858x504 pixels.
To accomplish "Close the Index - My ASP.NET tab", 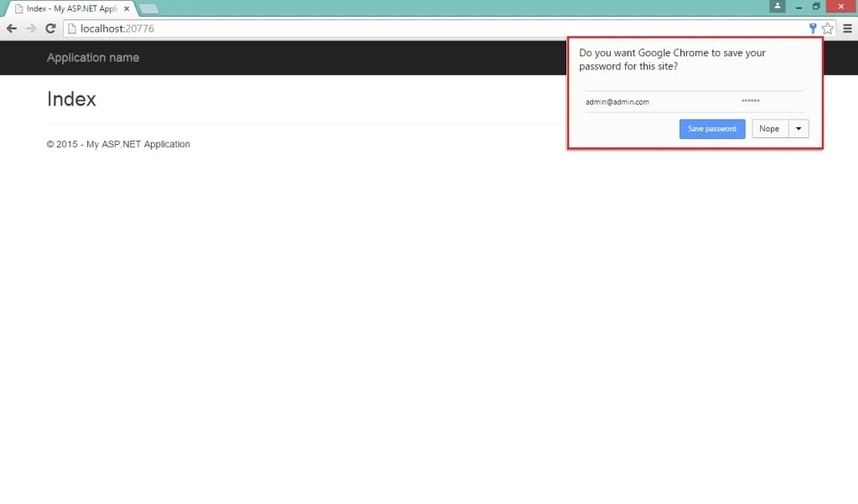I will [x=127, y=8].
